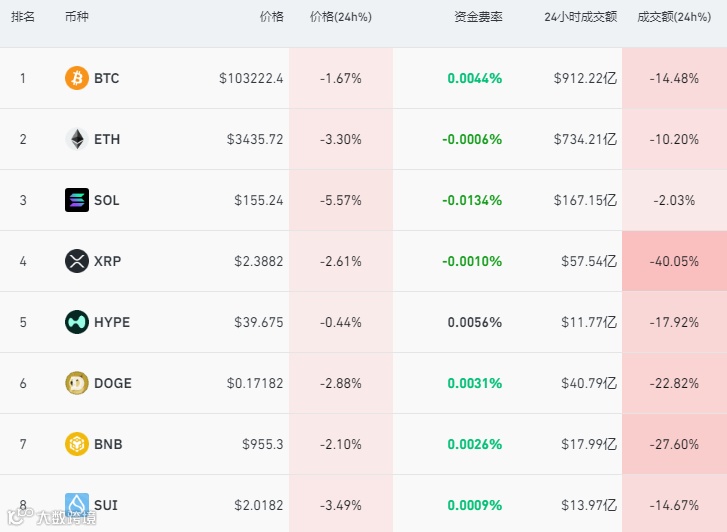Click volume value $167.15亿
Screen dimensions: 727x532
pyautogui.click(x=585, y=200)
